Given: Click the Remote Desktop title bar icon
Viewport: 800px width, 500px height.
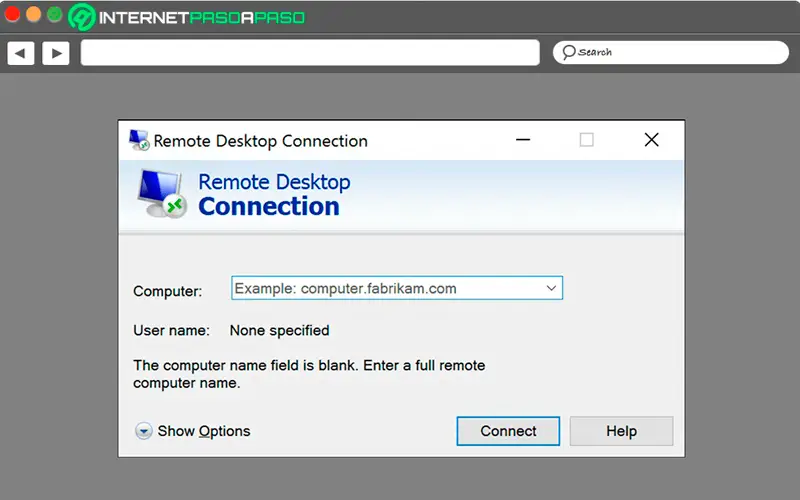Looking at the screenshot, I should pos(139,140).
